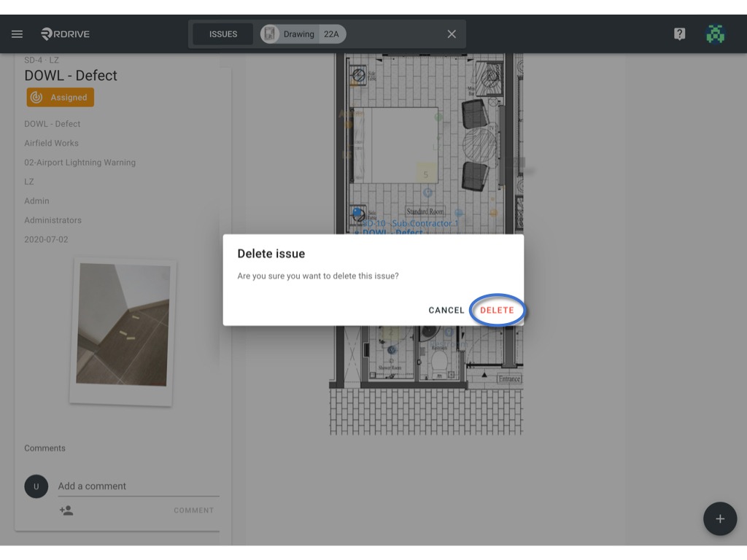Screen dimensions: 747x560
Task: Open the defect photo thumbnail
Action: tap(123, 332)
